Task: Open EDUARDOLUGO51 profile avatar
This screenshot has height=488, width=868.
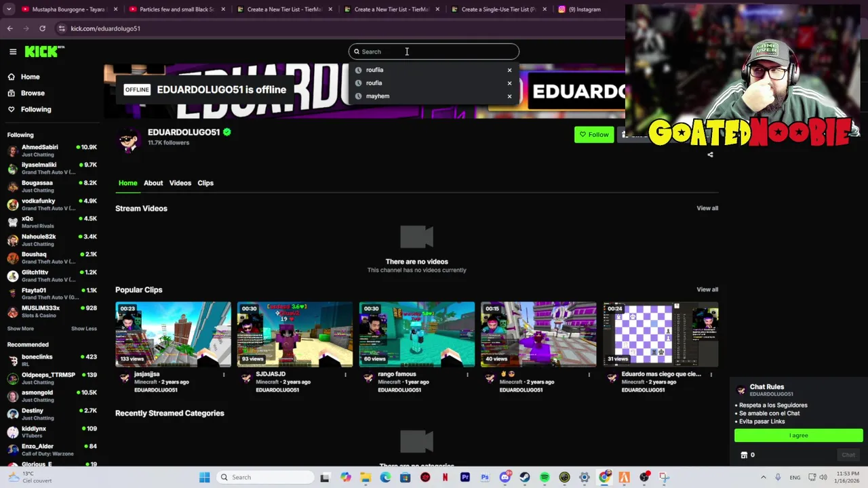Action: tap(128, 140)
